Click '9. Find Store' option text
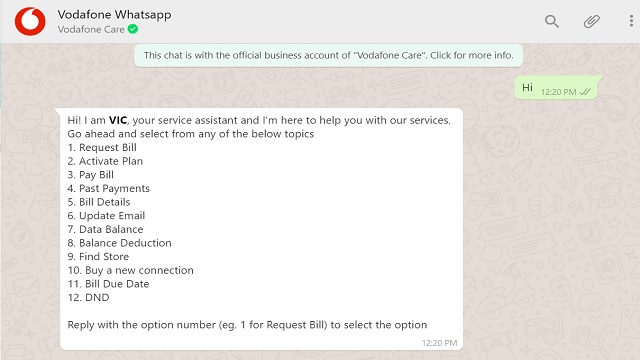The height and width of the screenshot is (360, 640). [98, 257]
